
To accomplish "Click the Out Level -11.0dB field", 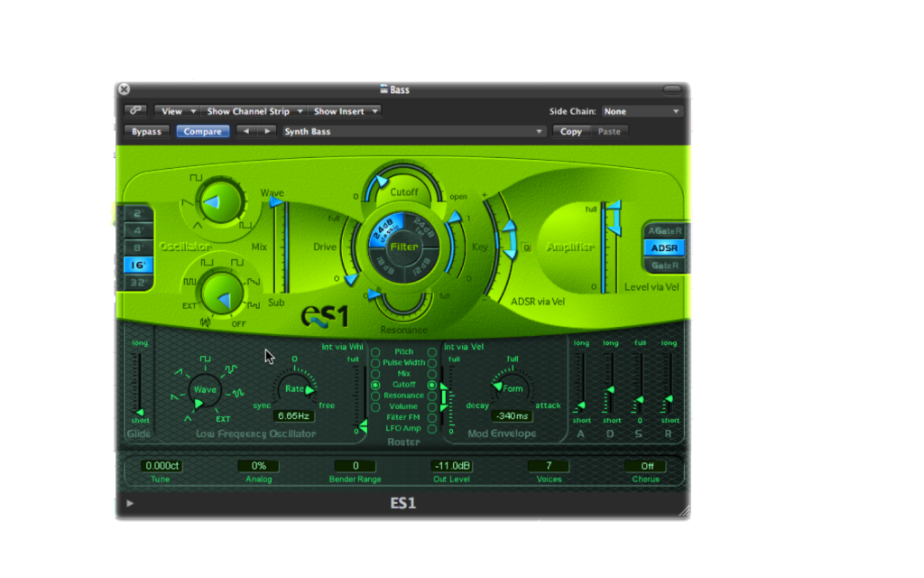I will pos(452,466).
